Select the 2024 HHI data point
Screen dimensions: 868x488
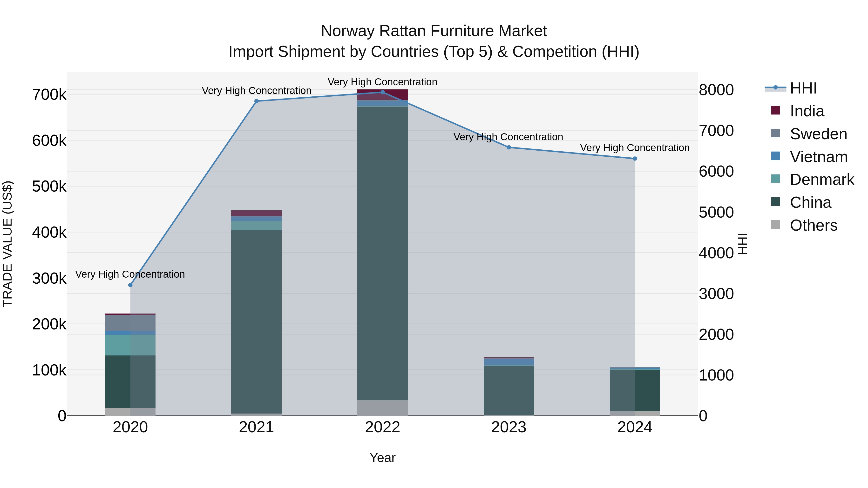635,159
